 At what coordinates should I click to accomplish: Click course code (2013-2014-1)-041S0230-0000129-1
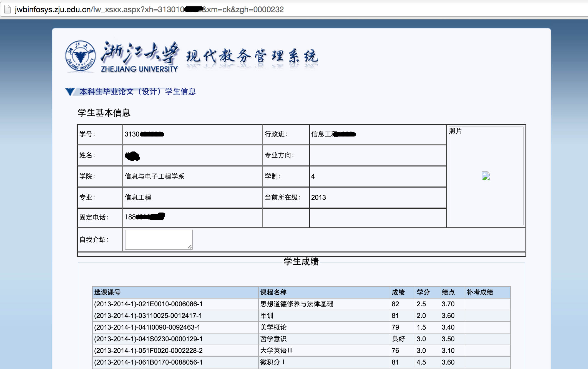(148, 339)
